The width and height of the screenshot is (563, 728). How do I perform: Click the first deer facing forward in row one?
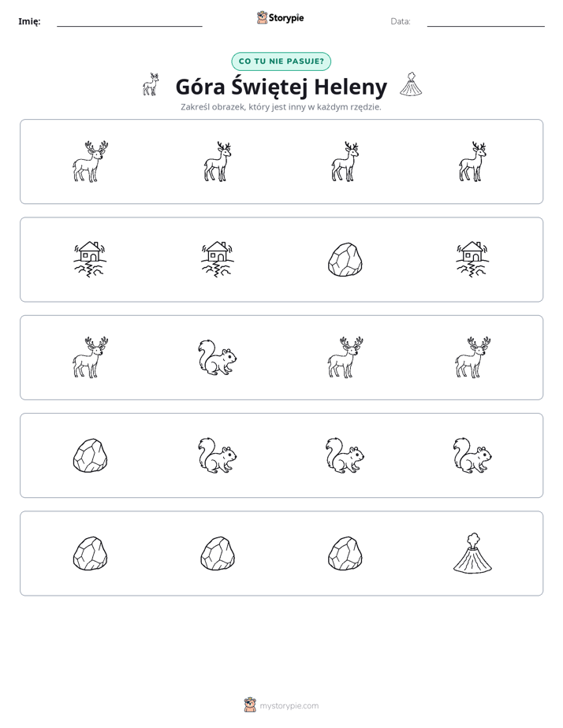90,162
